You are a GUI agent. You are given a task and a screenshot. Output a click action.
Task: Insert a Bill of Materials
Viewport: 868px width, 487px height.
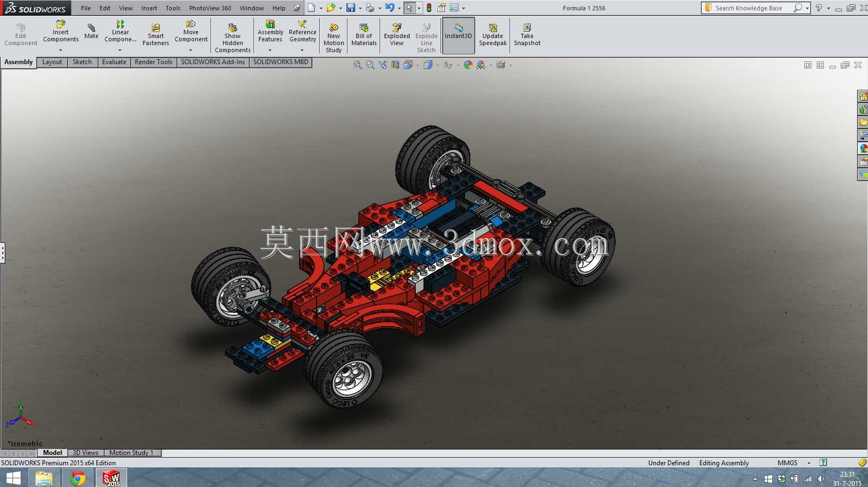[364, 35]
